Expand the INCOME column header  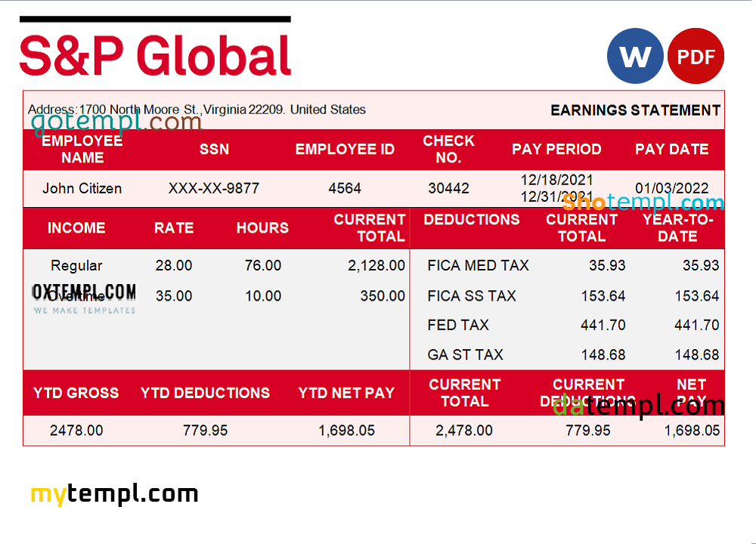pyautogui.click(x=77, y=228)
